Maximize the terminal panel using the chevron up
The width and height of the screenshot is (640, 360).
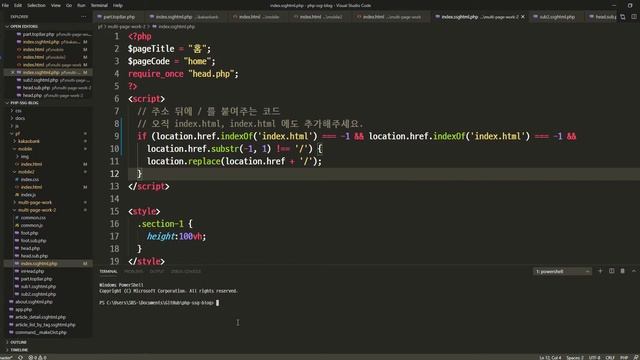(x=634, y=271)
